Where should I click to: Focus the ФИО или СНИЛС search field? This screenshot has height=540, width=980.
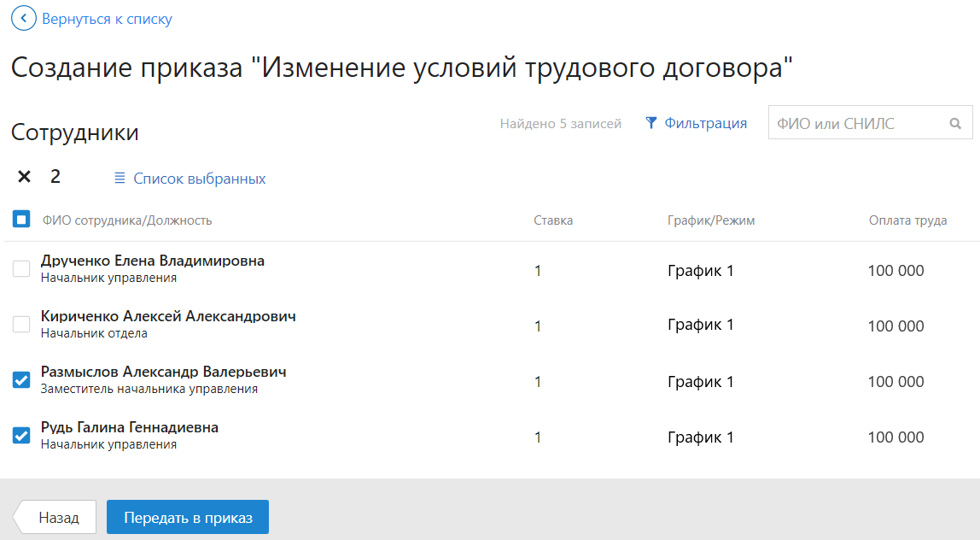(870, 123)
